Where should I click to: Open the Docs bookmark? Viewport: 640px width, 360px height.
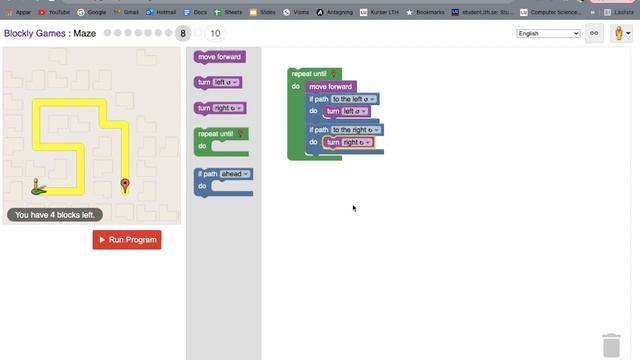click(x=195, y=12)
